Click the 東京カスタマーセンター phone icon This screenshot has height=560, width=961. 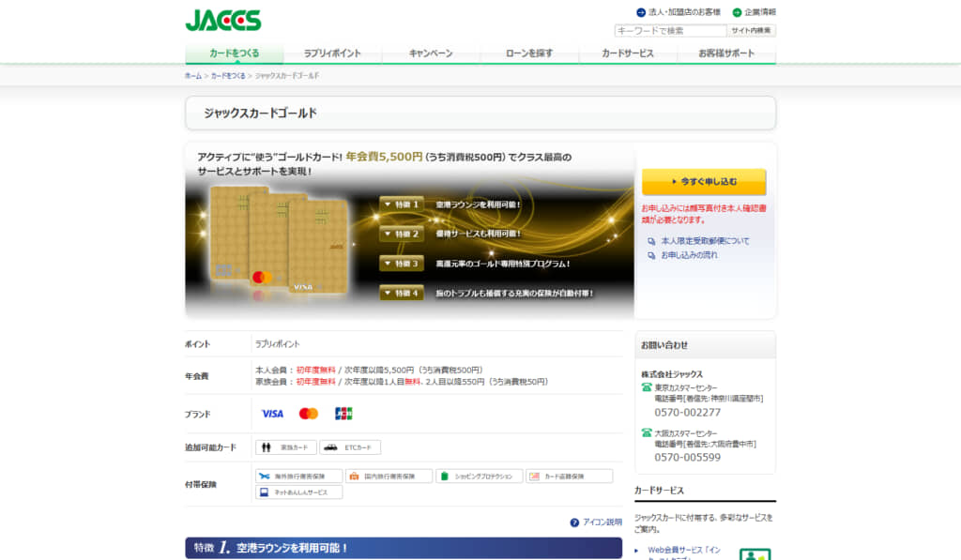click(x=646, y=387)
